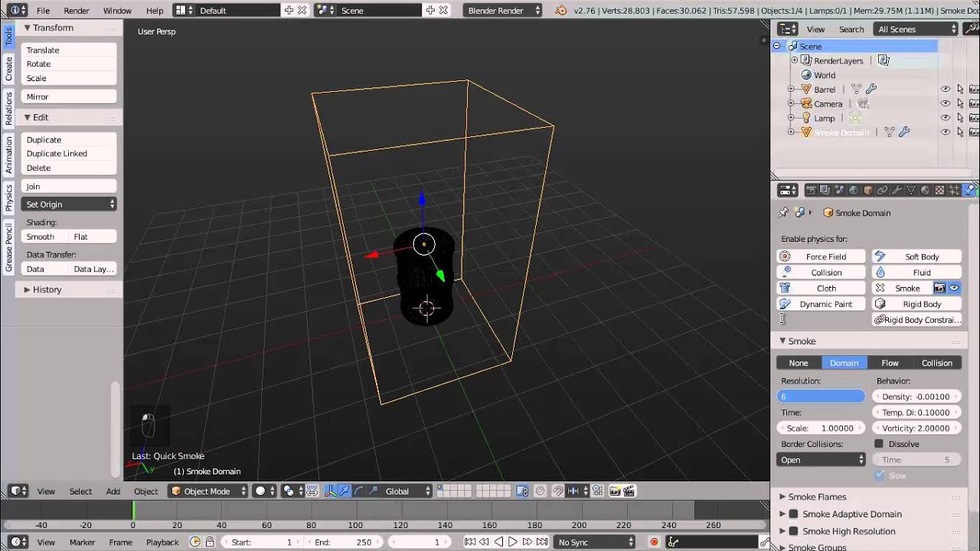Open the Modifiers wrench properties tab
This screenshot has height=551, width=980.
[x=897, y=191]
